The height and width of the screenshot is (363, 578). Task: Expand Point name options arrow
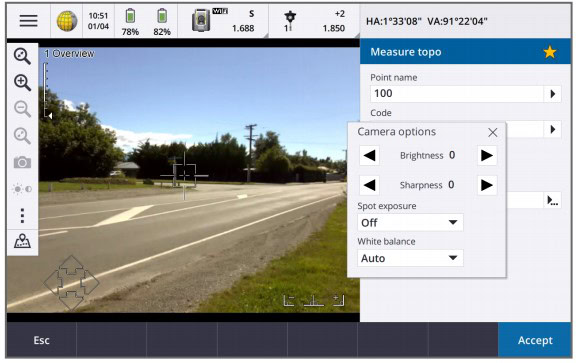(x=553, y=94)
